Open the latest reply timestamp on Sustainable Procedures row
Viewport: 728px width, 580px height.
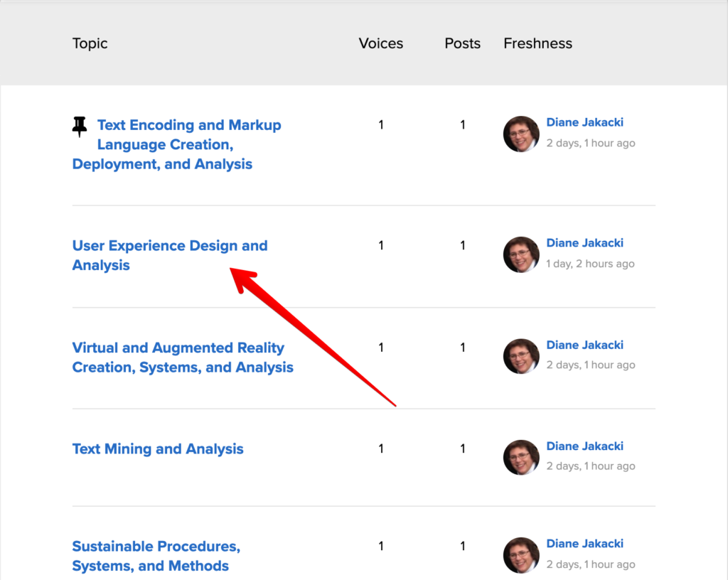coord(590,564)
